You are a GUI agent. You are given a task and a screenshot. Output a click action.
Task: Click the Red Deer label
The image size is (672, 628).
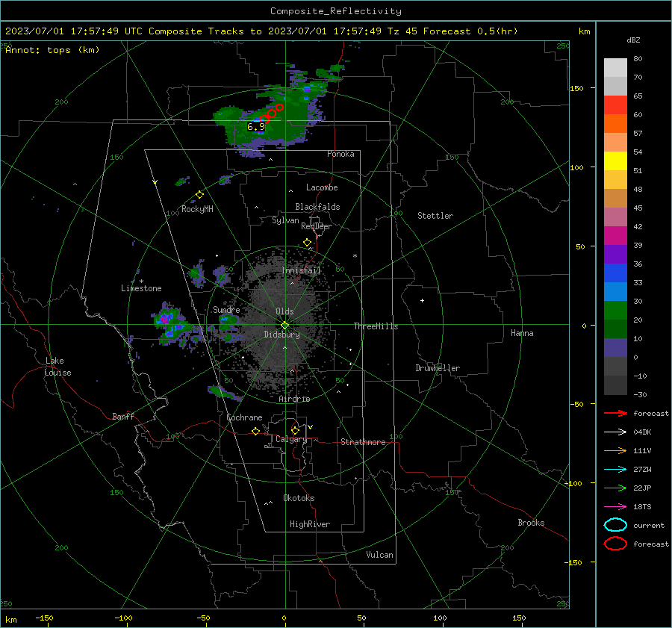317,226
